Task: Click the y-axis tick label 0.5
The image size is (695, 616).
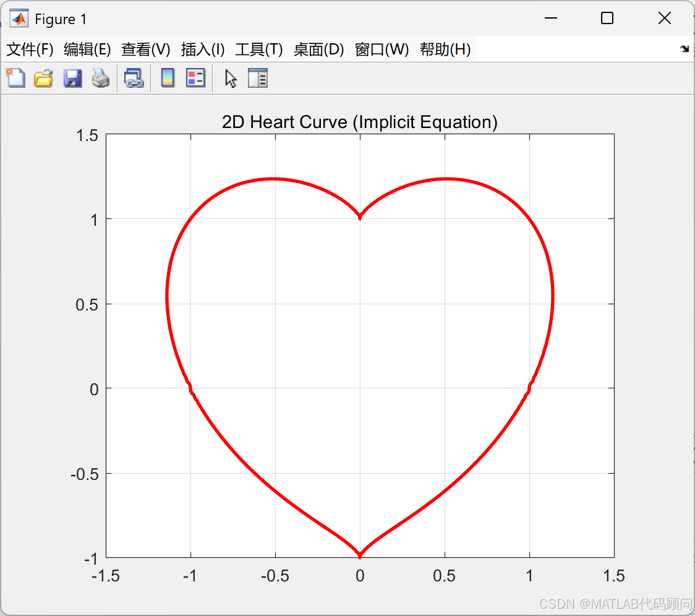Action: [x=87, y=305]
